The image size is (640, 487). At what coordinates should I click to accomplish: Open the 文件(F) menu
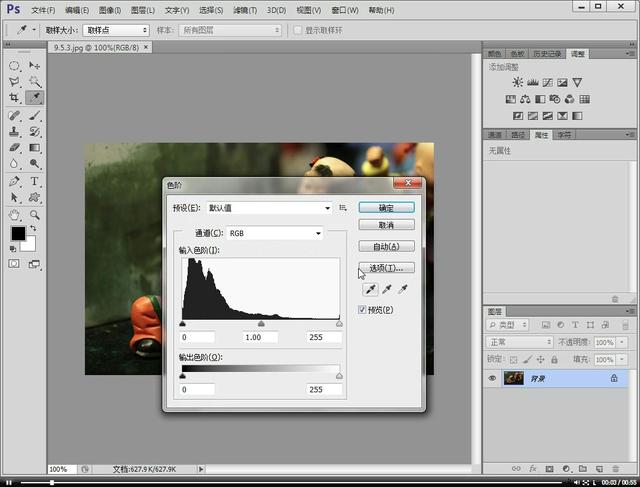(43, 10)
